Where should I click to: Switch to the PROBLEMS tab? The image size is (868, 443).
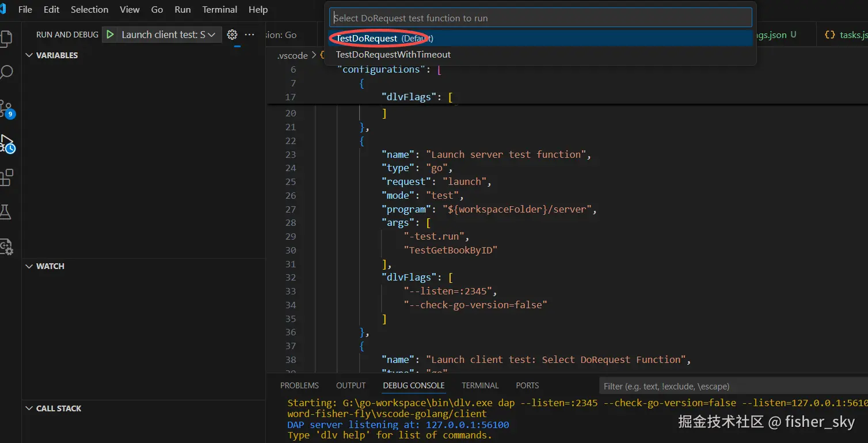click(299, 385)
